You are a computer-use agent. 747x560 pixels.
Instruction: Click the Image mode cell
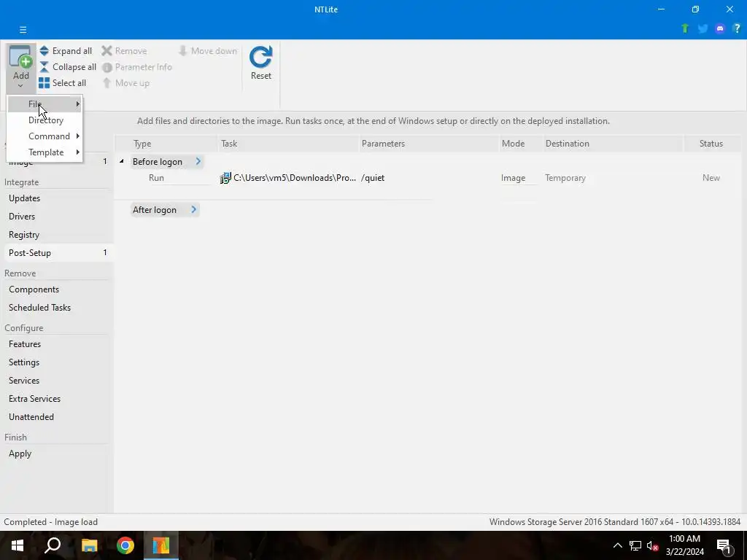click(514, 178)
